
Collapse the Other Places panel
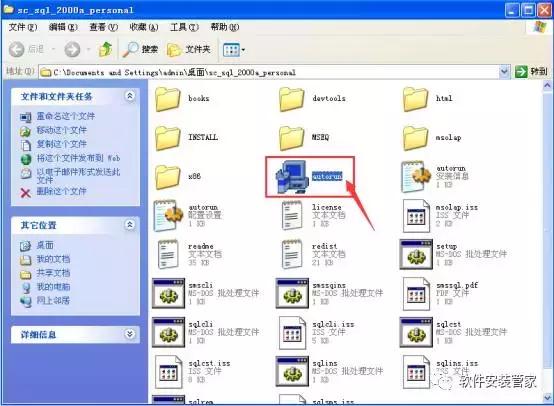130,224
